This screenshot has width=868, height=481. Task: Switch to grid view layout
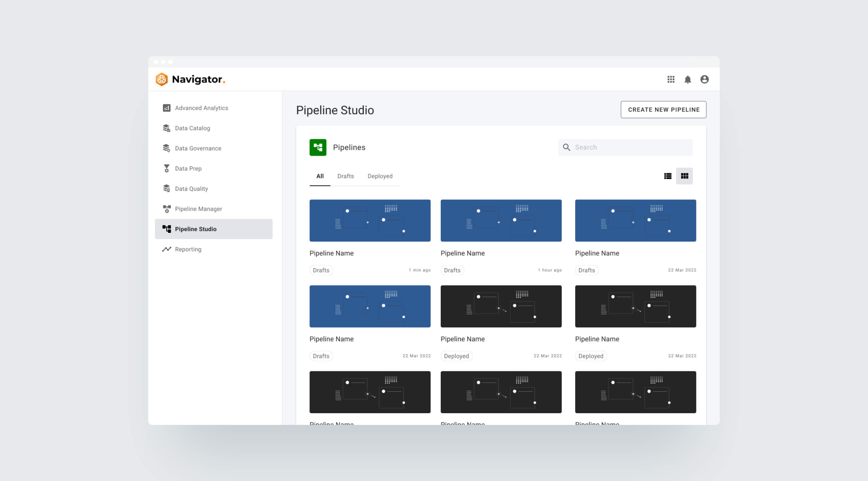click(x=684, y=176)
